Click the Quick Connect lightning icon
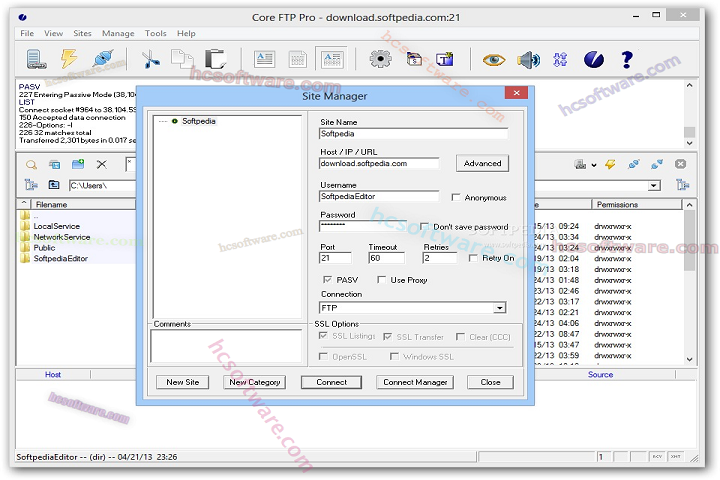This screenshot has width=720, height=480. coord(69,59)
